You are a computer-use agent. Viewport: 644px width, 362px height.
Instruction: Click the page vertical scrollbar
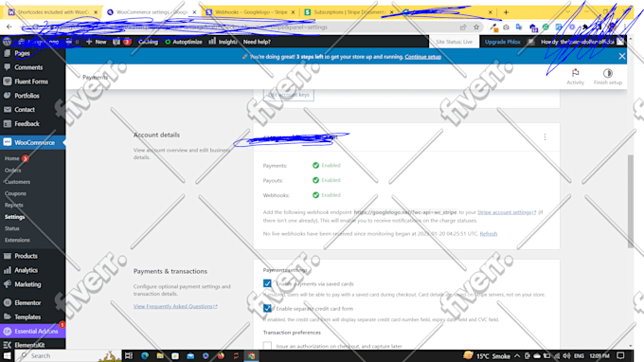(x=631, y=201)
